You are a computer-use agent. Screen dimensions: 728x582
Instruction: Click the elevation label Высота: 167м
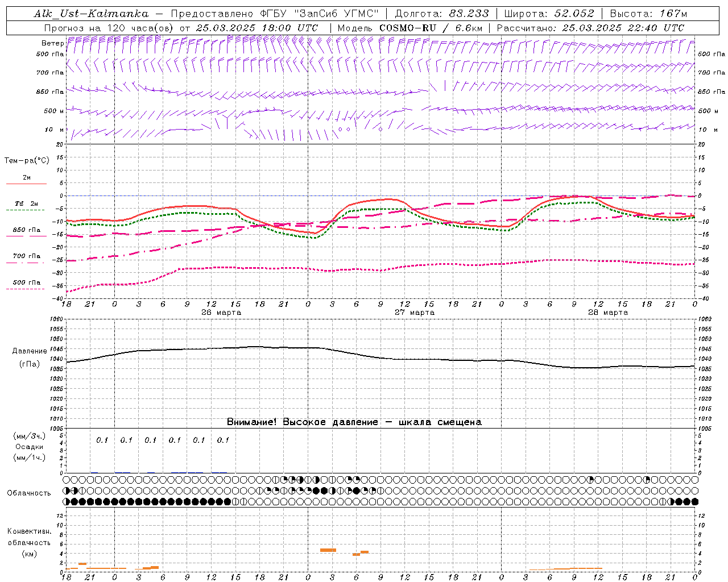tap(648, 14)
